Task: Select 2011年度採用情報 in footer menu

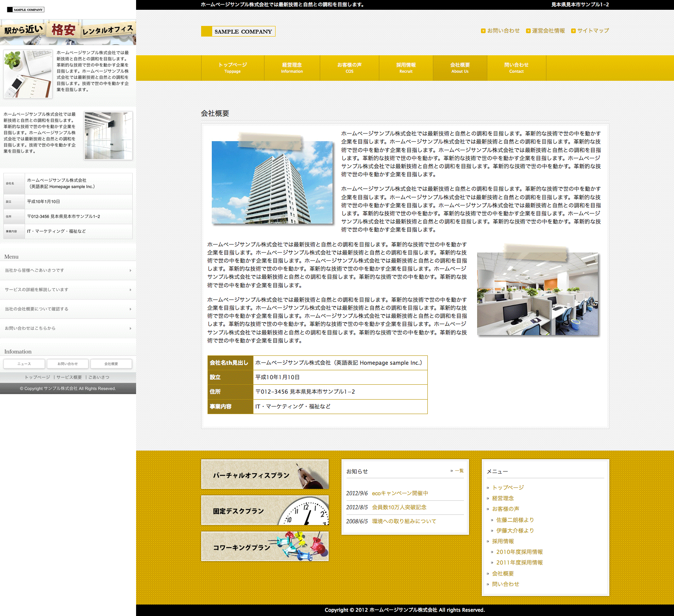Action: [519, 562]
